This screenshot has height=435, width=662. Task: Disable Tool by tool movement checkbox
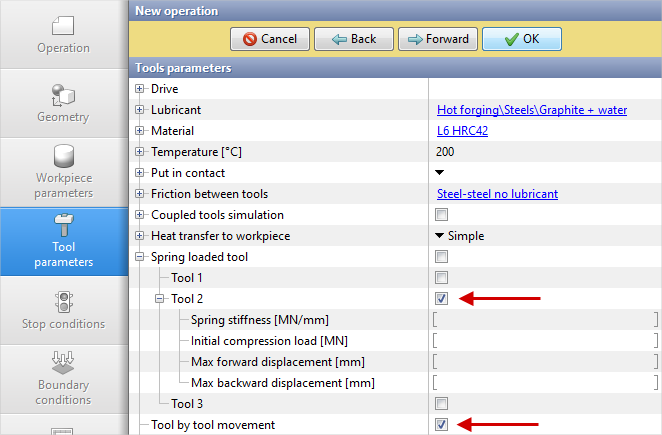pos(441,425)
